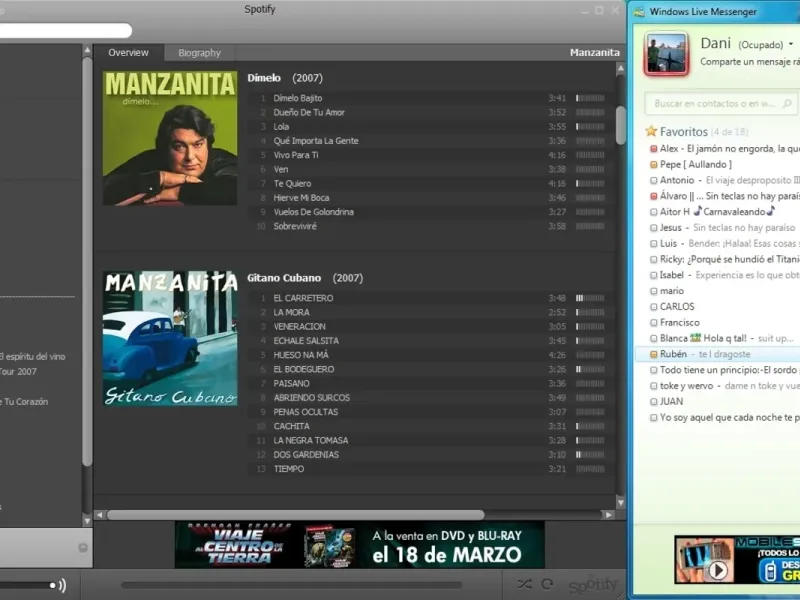Image resolution: width=800 pixels, height=600 pixels.
Task: Click the Dímelo album cover
Action: (x=170, y=138)
